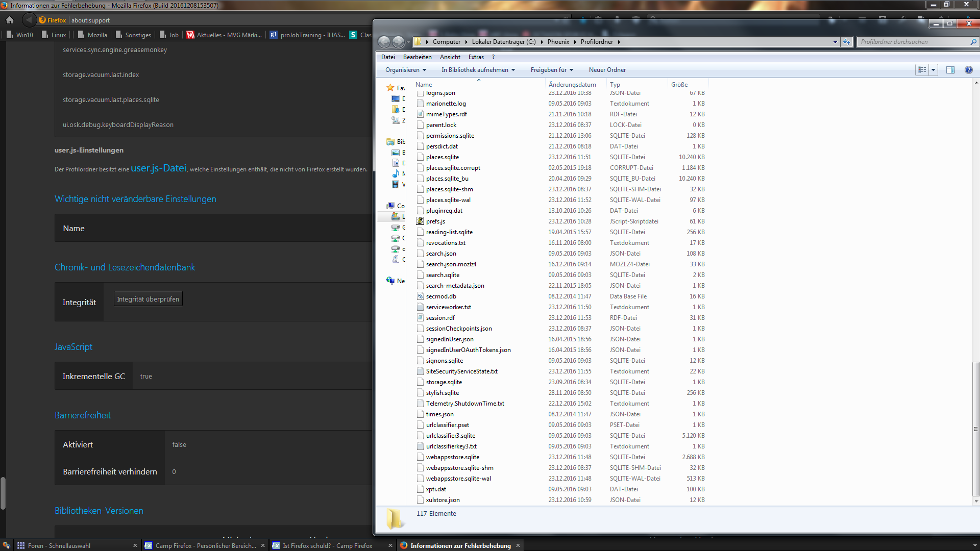980x551 pixels.
Task: Click the change view icon
Action: pyautogui.click(x=922, y=70)
